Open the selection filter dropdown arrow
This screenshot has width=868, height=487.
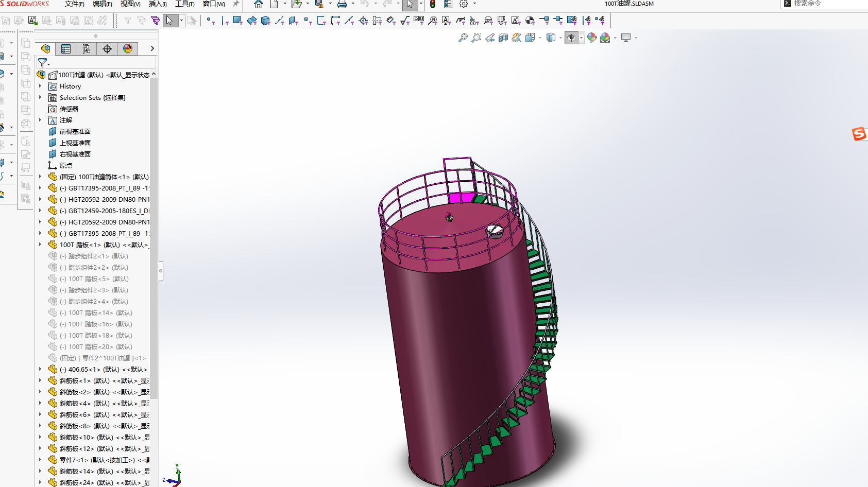pyautogui.click(x=181, y=21)
